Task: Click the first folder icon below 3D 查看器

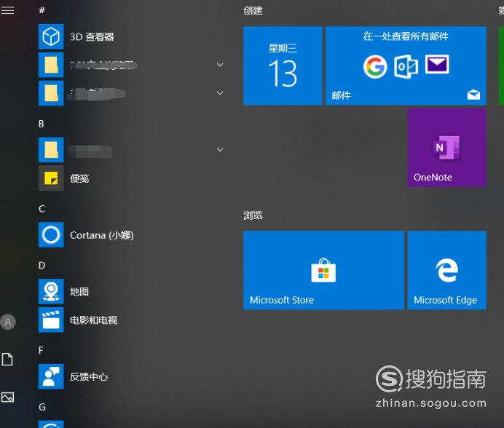Action: pyautogui.click(x=51, y=65)
